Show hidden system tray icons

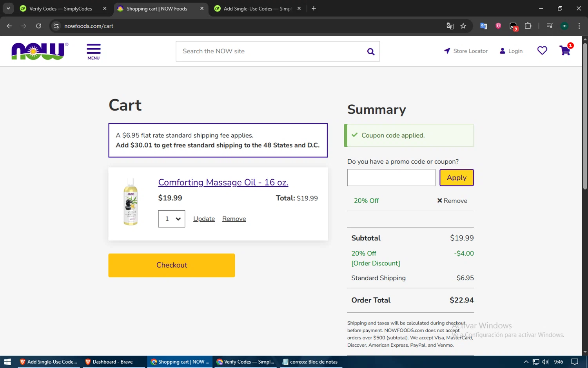[526, 362]
